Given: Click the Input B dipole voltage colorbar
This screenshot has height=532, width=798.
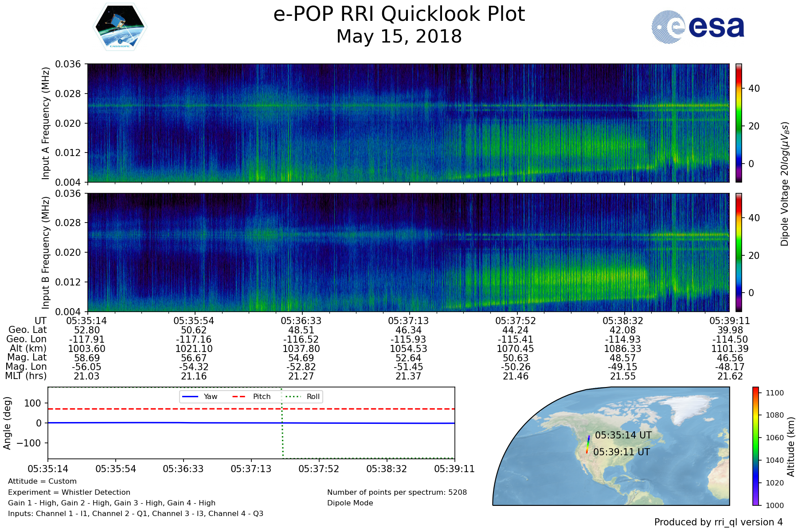Looking at the screenshot, I should (739, 252).
